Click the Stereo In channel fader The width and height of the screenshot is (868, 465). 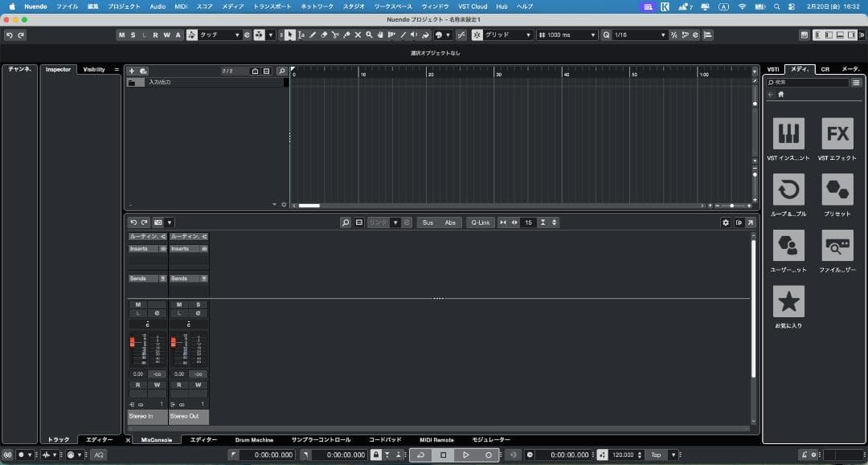pos(133,342)
